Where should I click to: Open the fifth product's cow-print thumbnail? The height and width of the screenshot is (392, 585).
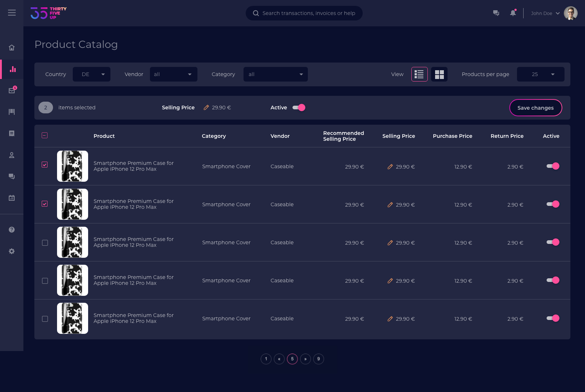tap(72, 318)
